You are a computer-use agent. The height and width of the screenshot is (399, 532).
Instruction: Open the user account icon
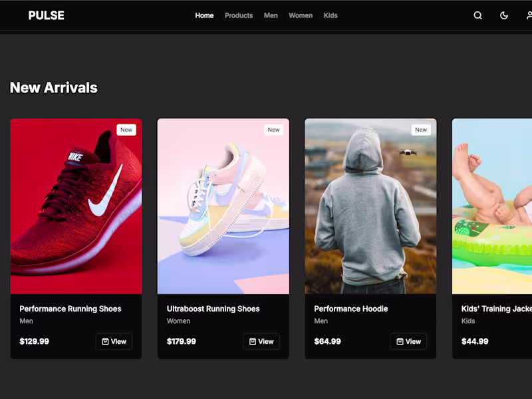(527, 15)
